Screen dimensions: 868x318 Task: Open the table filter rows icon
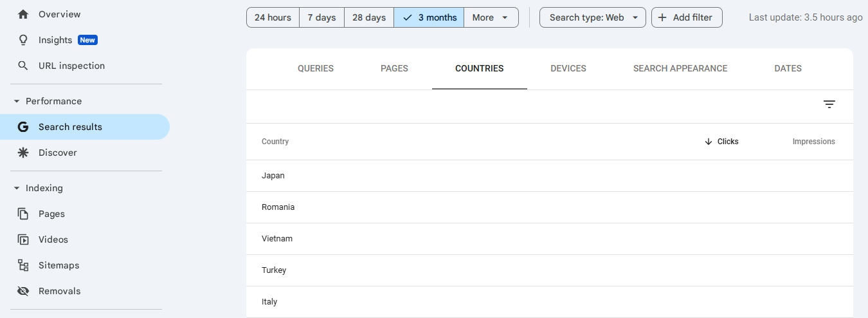[829, 104]
